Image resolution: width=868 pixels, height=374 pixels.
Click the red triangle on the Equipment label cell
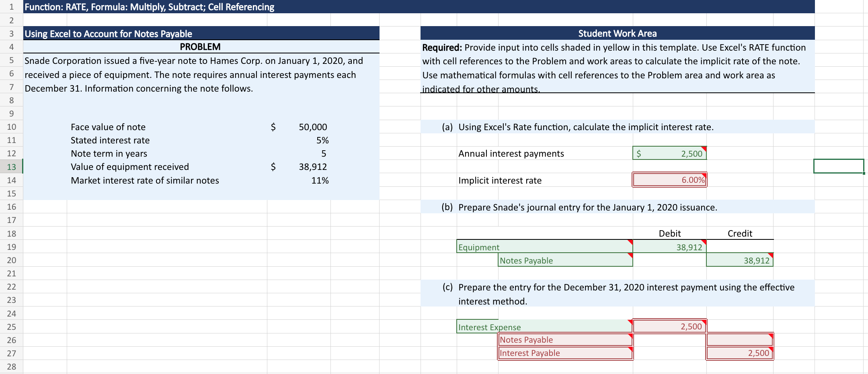[630, 242]
